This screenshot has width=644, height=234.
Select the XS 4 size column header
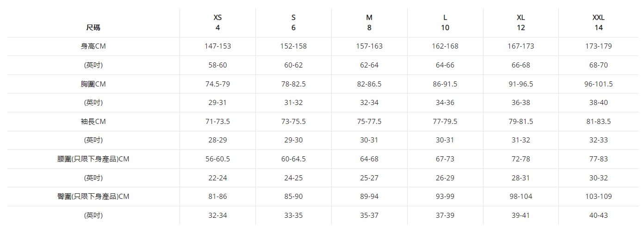tap(217, 23)
